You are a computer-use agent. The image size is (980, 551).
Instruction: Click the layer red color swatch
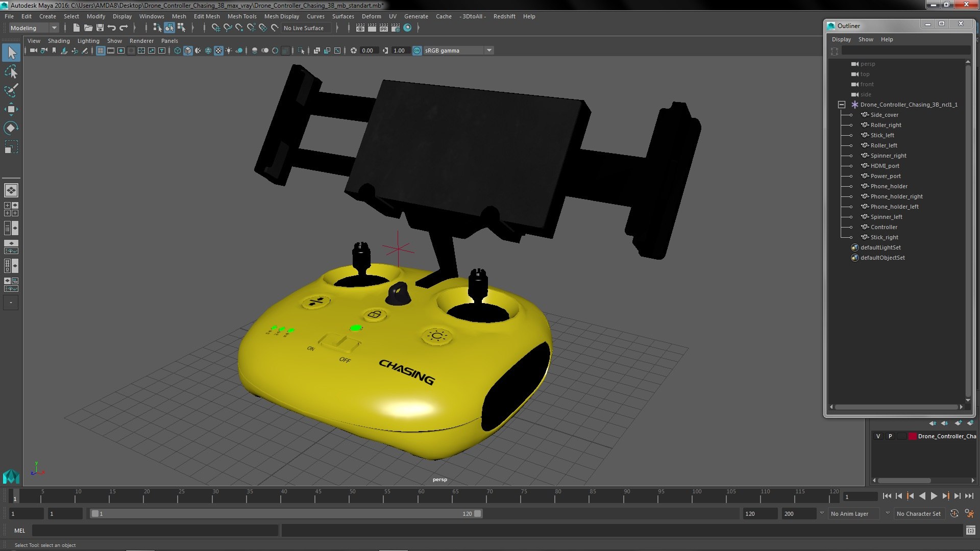click(x=912, y=436)
